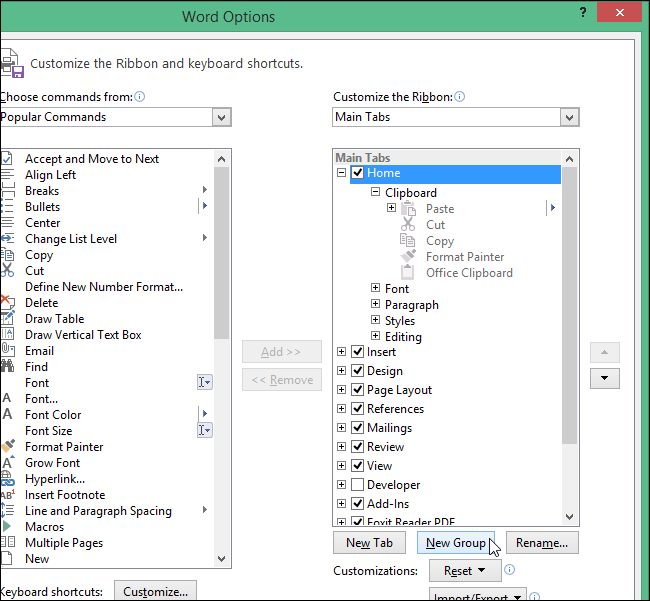Click the Multiple Pages icon

tap(7, 542)
